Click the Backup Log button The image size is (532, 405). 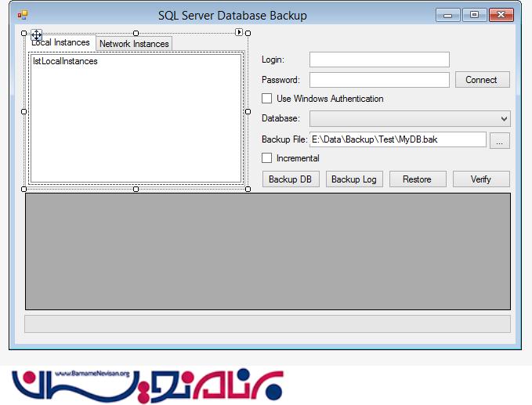click(x=353, y=179)
